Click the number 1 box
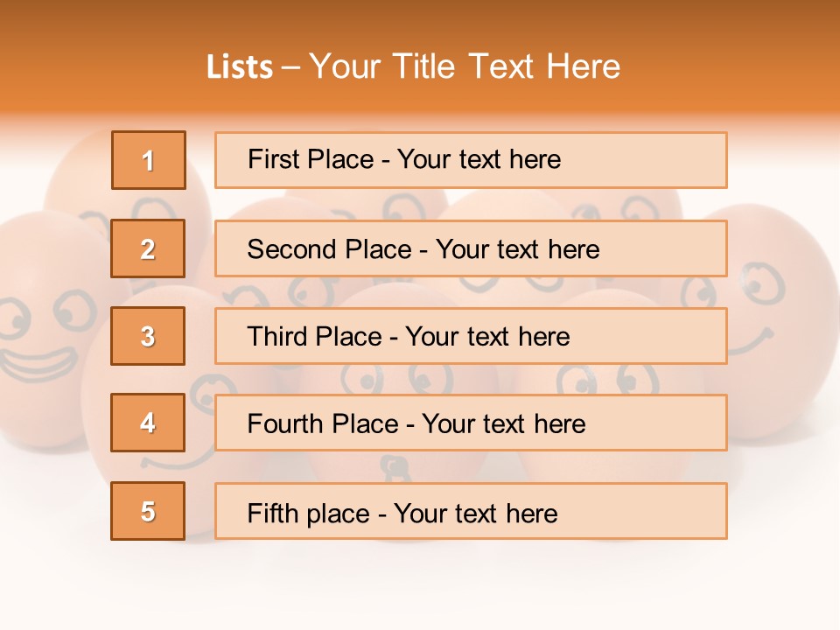 [149, 160]
